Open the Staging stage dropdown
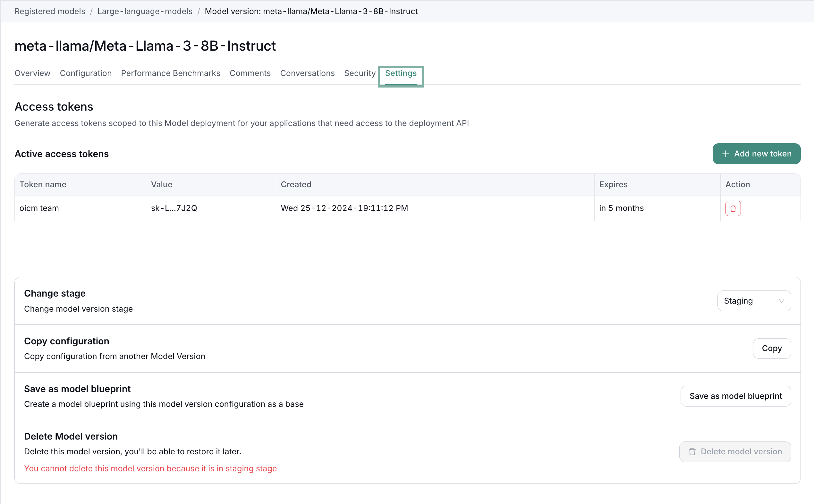The height and width of the screenshot is (504, 814). [x=754, y=301]
